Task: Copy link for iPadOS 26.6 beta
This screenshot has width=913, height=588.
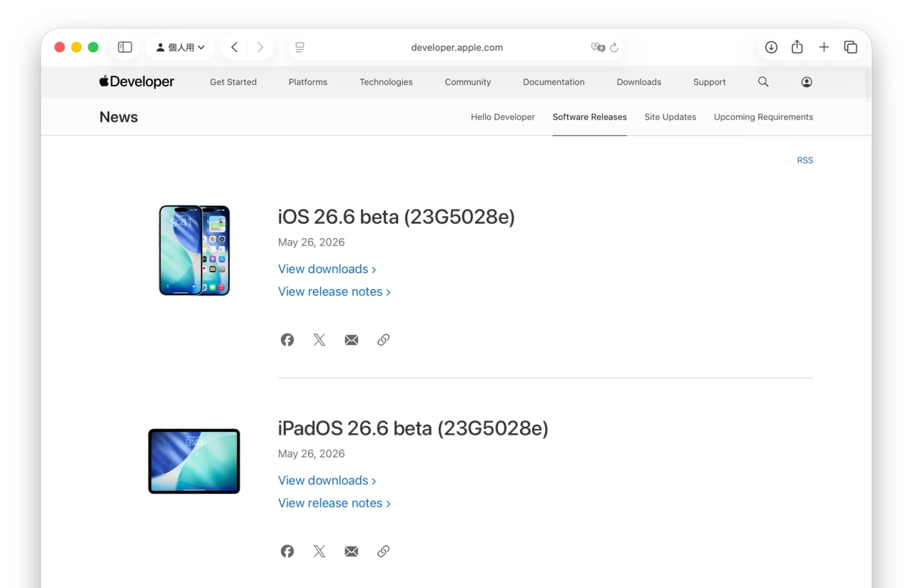Action: (384, 551)
